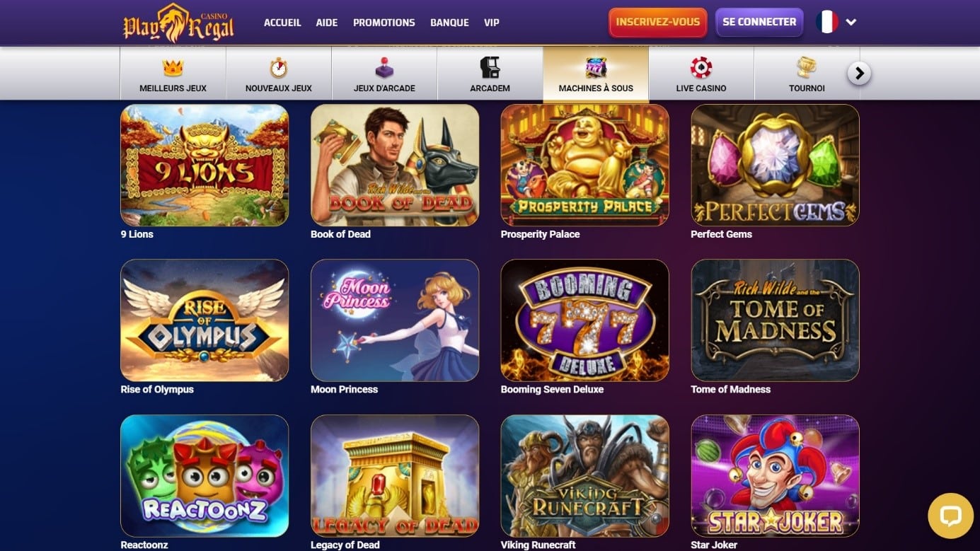Click the Se Connecter button

[x=759, y=23]
